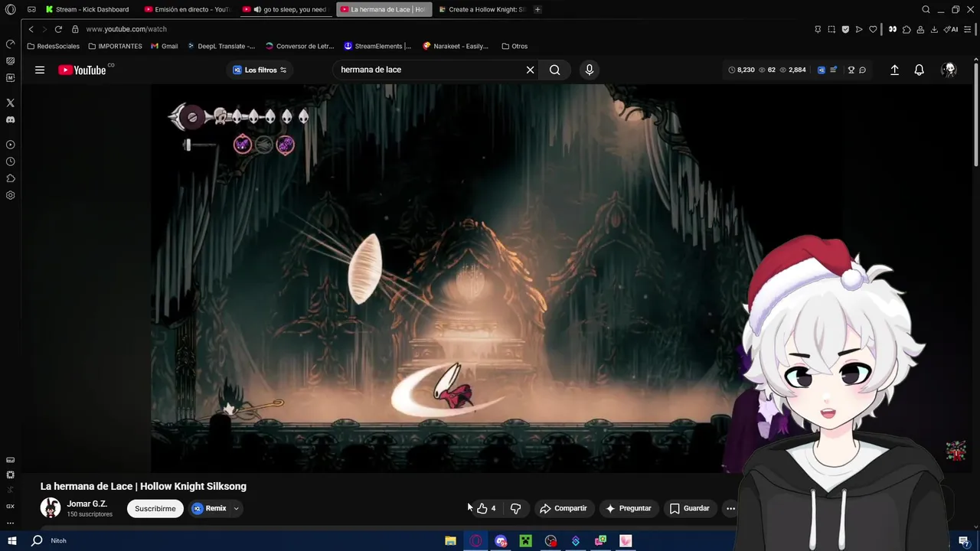Viewport: 980px width, 551px height.
Task: Open YouTube upload arrow icon
Action: (894, 70)
